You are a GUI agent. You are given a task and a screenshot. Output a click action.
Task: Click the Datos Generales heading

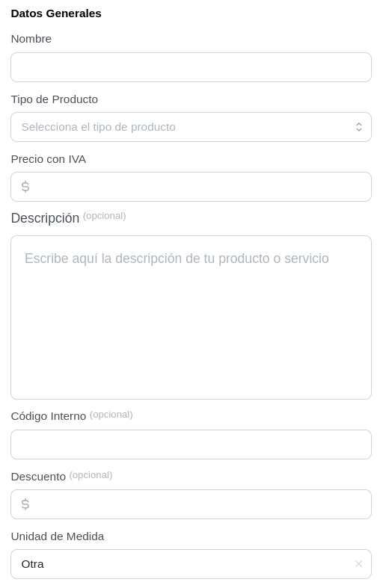[56, 13]
